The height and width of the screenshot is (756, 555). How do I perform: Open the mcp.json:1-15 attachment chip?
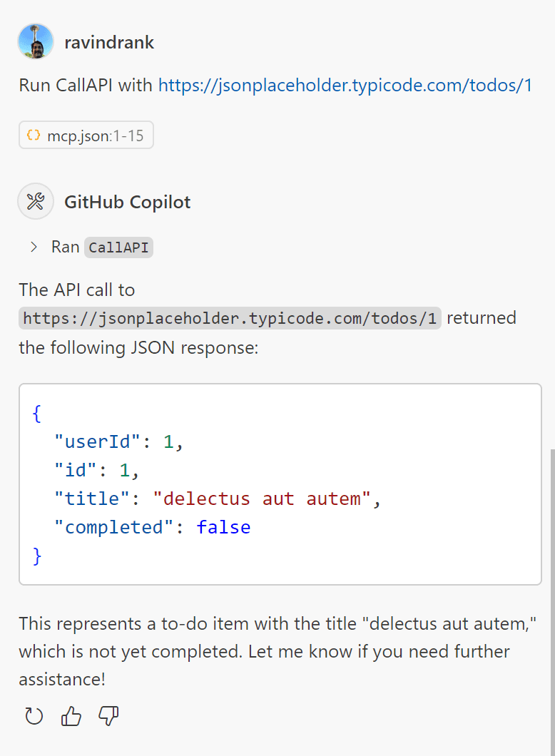[x=86, y=135]
